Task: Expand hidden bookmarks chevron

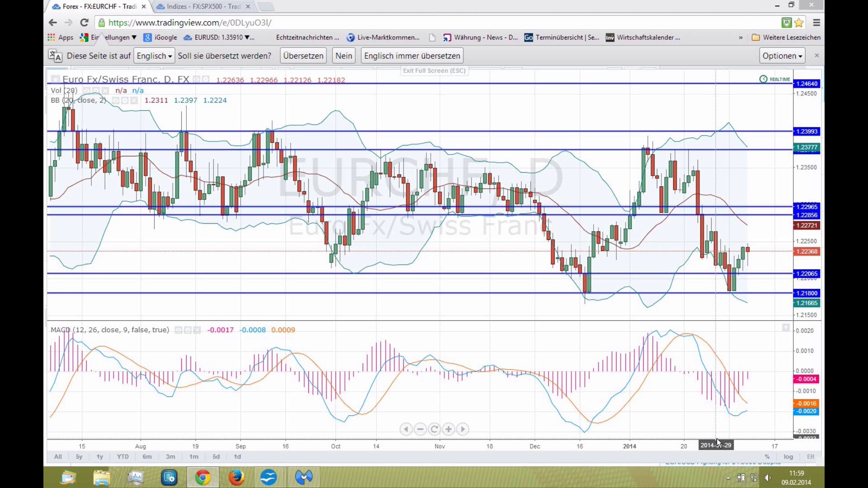Action: coord(741,38)
